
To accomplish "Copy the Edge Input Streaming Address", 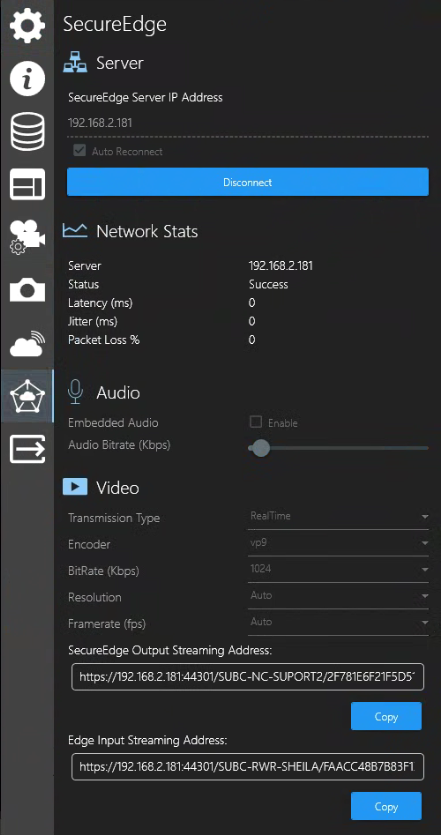I will 386,806.
